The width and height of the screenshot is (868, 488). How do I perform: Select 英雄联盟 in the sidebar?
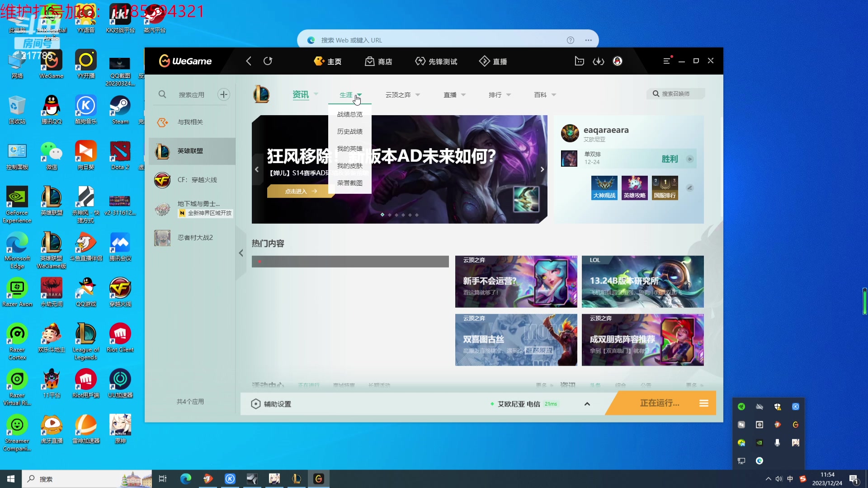pyautogui.click(x=192, y=151)
